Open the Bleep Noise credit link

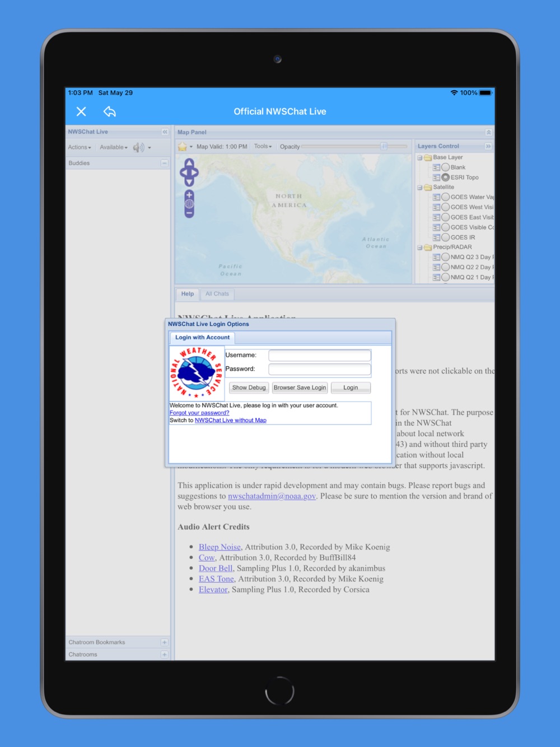220,547
